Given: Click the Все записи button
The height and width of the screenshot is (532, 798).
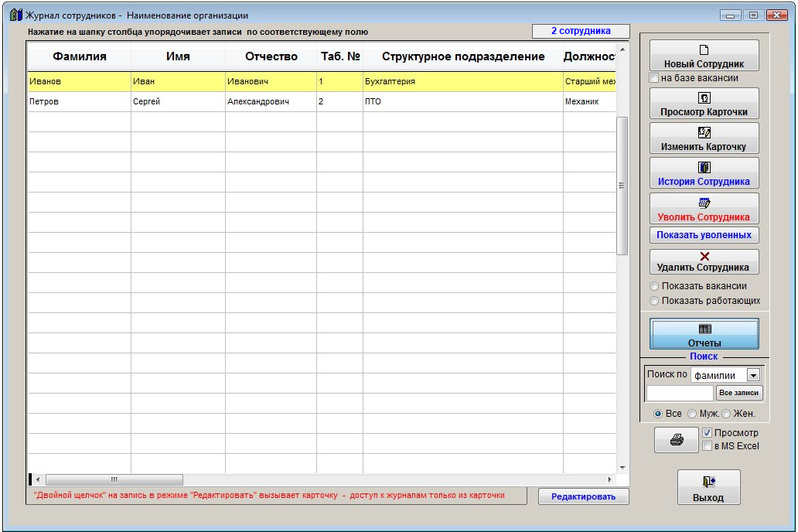Looking at the screenshot, I should coord(739,393).
